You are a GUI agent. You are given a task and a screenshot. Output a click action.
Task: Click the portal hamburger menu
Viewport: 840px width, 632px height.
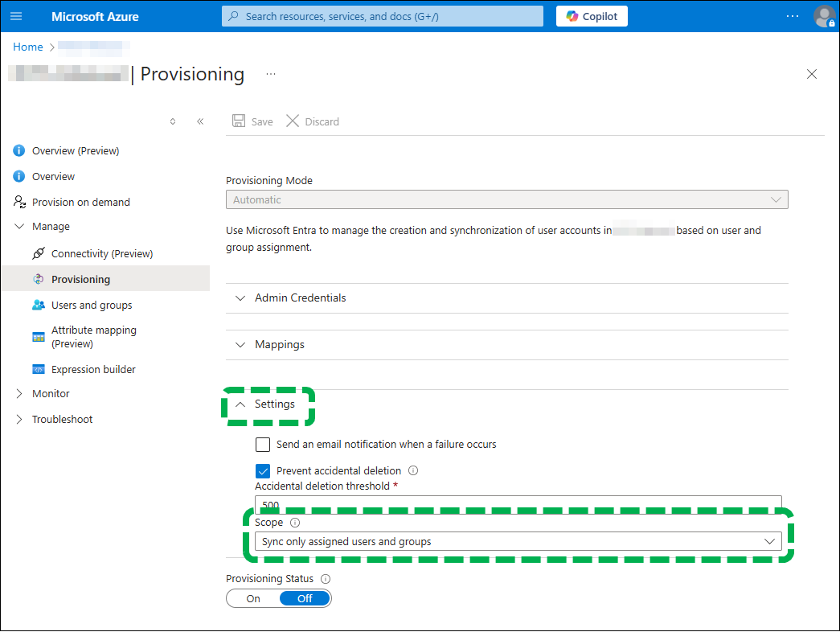click(x=16, y=16)
